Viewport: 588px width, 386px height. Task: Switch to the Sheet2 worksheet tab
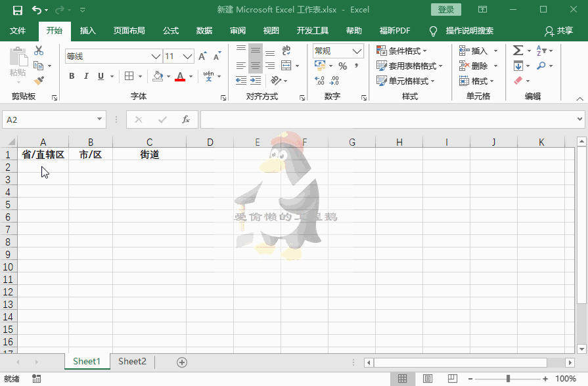coord(132,361)
